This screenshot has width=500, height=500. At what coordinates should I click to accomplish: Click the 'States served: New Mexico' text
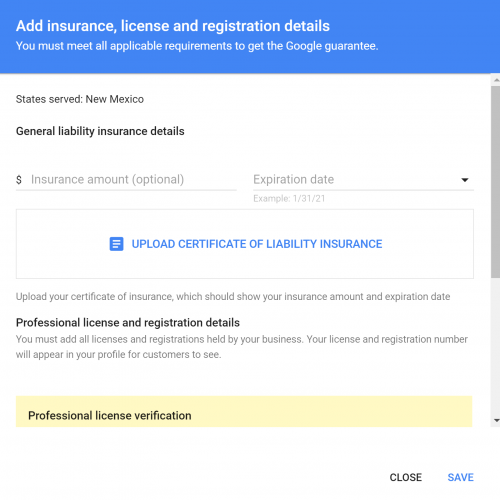[x=80, y=99]
